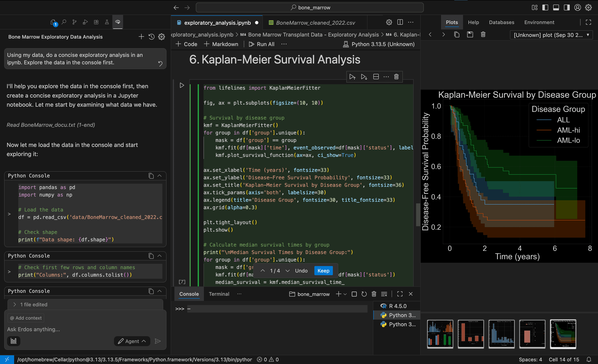
Task: Restart the console with the circular arrow
Action: (364, 294)
